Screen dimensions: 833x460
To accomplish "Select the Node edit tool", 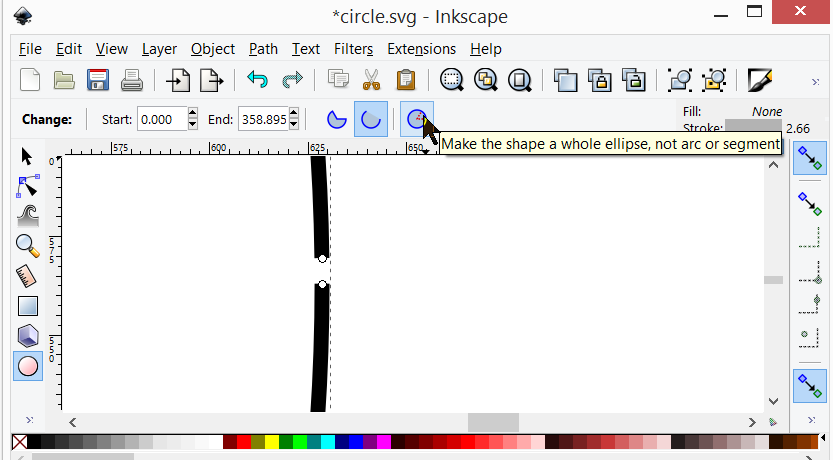I will point(28,186).
